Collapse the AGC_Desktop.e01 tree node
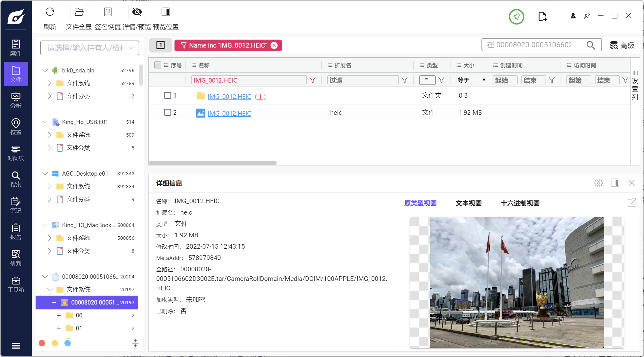644x357 pixels. (x=45, y=173)
